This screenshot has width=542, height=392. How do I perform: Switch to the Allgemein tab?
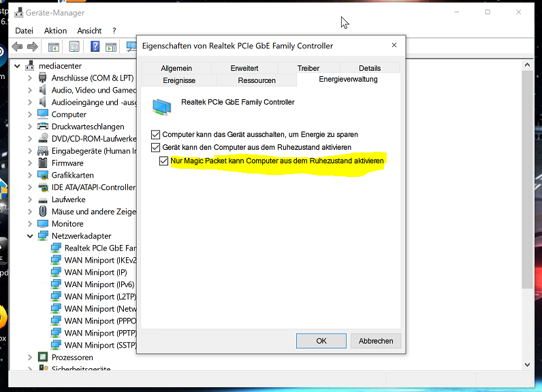coord(176,68)
